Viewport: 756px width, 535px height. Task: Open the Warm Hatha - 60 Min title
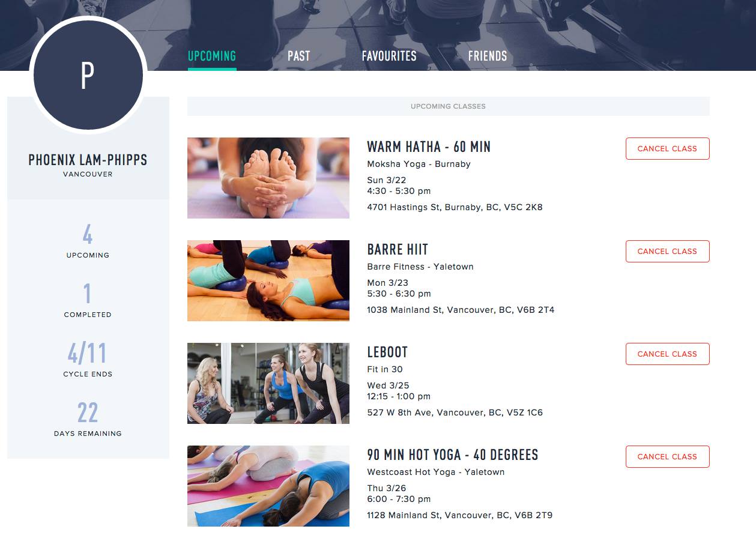pos(429,147)
